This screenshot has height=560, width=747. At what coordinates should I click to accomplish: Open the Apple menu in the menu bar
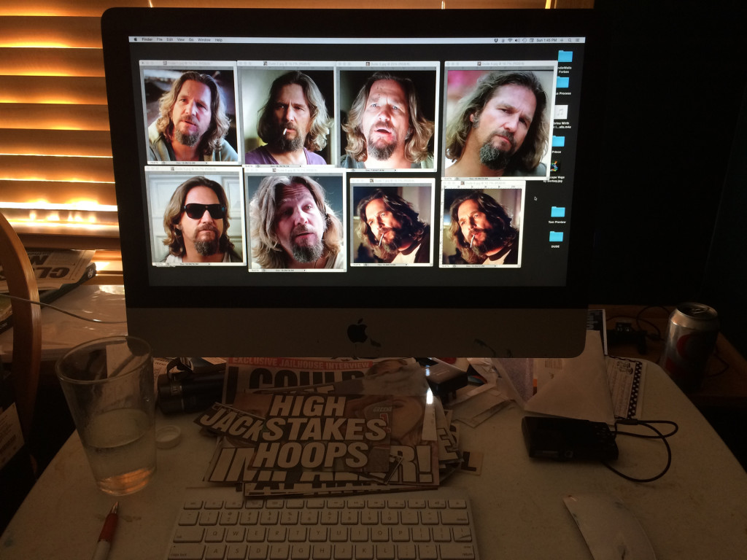click(134, 39)
